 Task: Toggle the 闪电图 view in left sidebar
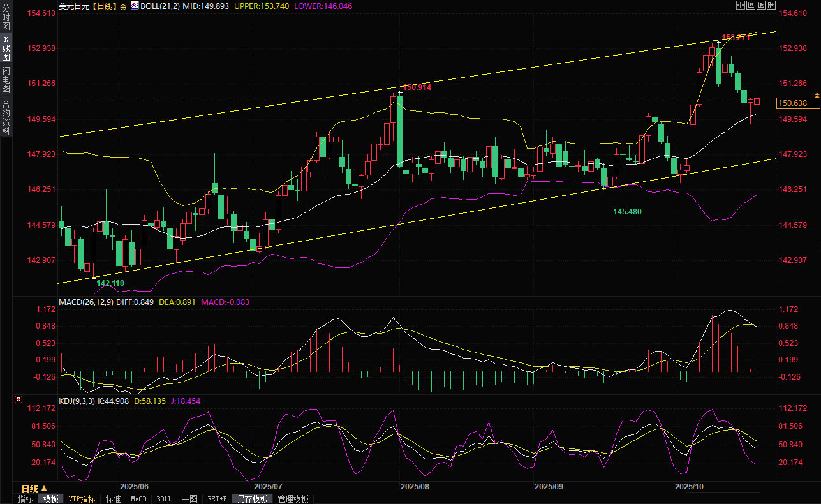[6, 80]
